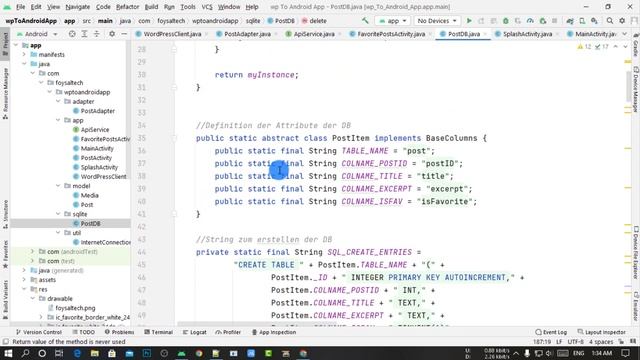
Task: Collapse the adapter package node
Action: [58, 101]
